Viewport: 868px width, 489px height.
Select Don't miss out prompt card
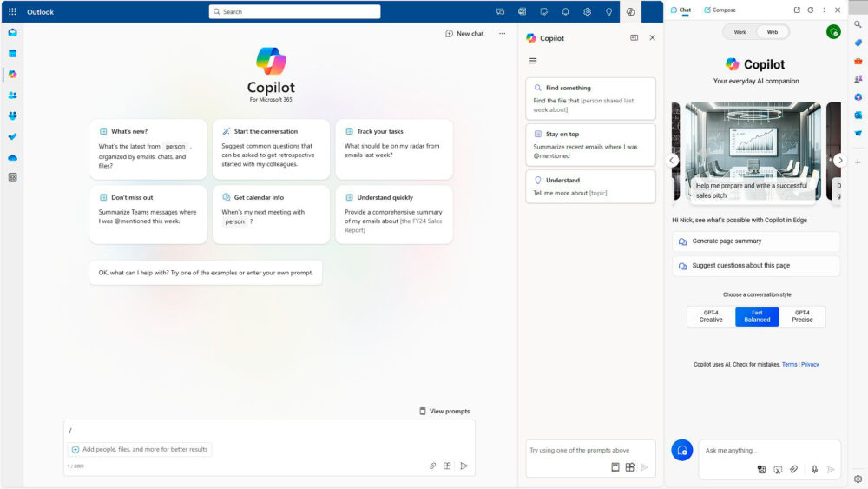click(x=148, y=215)
